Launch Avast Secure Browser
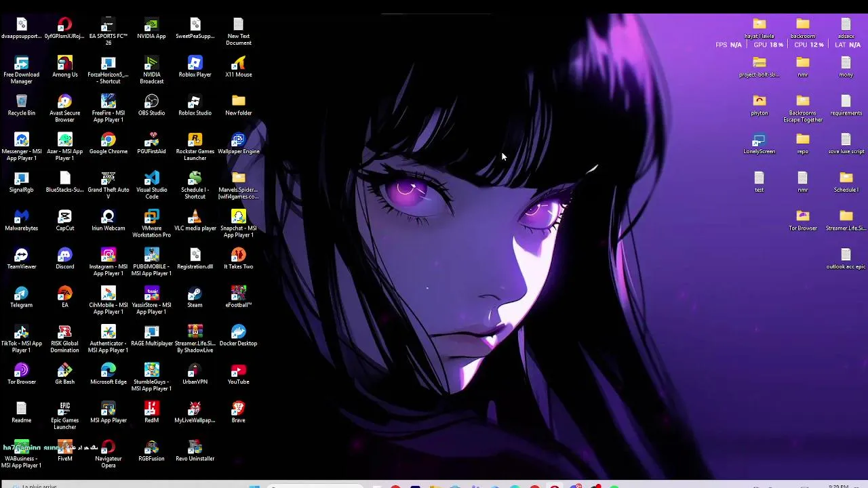The image size is (868, 488). 65,109
